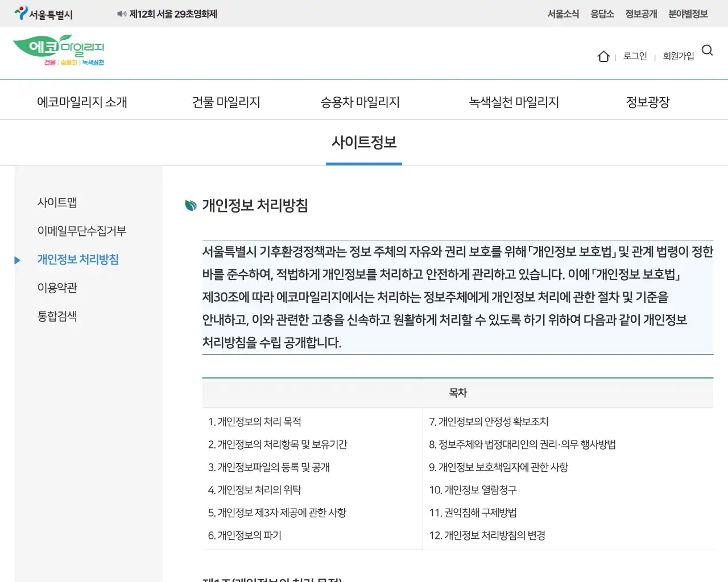Select 이메일무단수집거부 in the sidebar
Screen dimensions: 728x582
coord(82,231)
